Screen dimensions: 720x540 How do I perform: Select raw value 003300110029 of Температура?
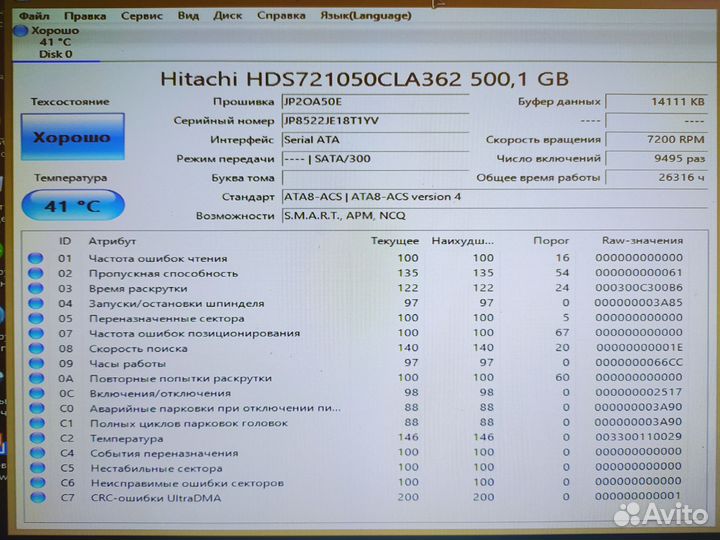point(638,437)
